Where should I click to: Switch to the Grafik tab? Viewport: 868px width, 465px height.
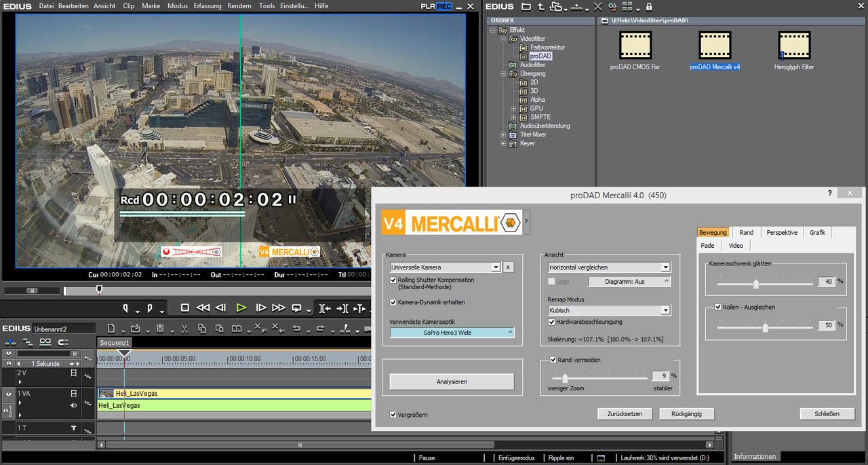coord(817,232)
